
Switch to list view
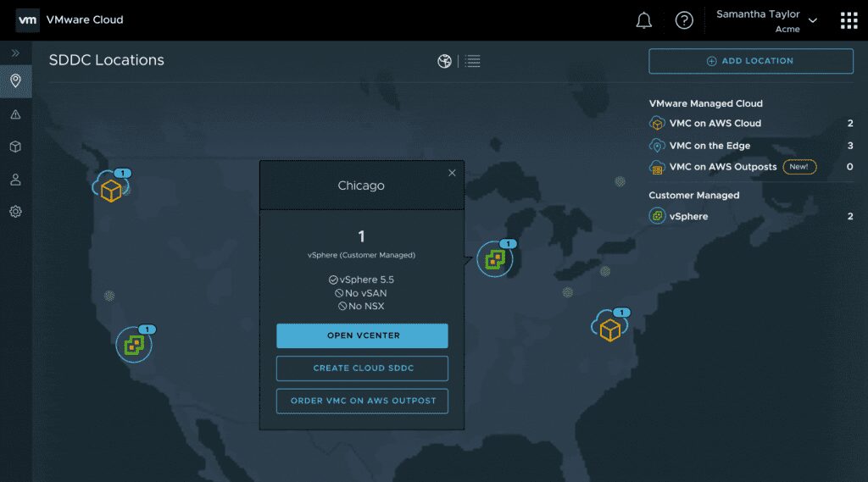click(x=473, y=61)
